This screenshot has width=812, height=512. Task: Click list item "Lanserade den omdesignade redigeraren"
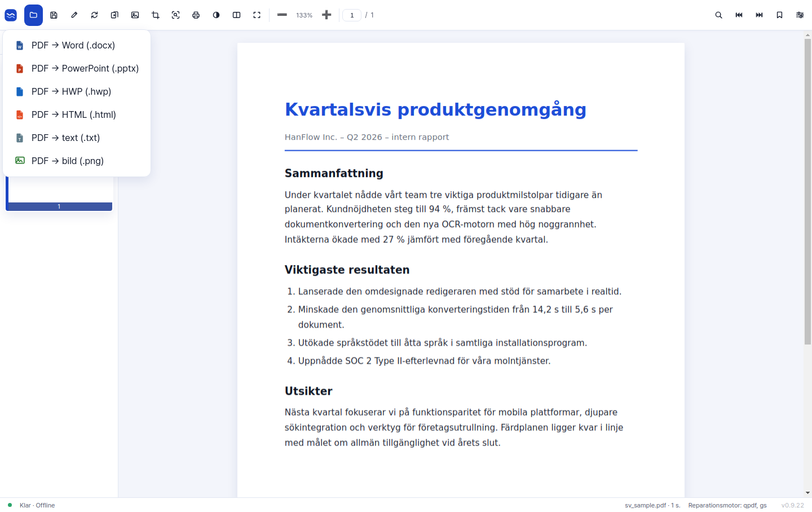[x=460, y=292]
